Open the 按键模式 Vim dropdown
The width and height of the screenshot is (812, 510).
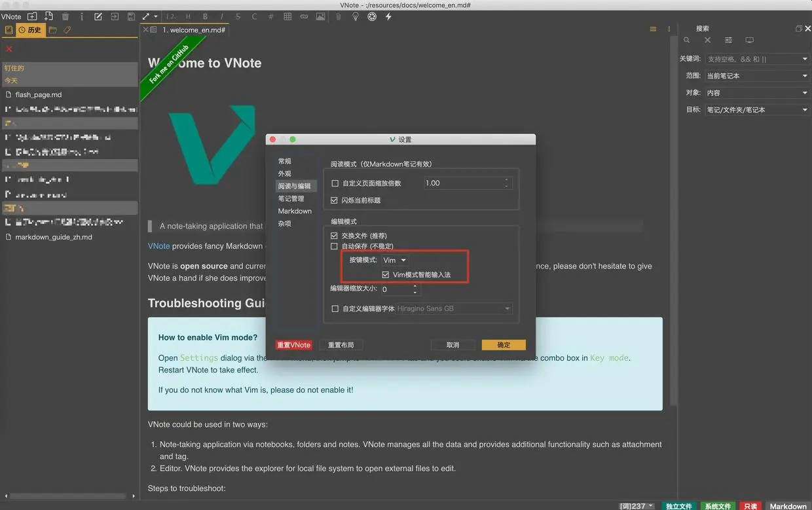394,260
